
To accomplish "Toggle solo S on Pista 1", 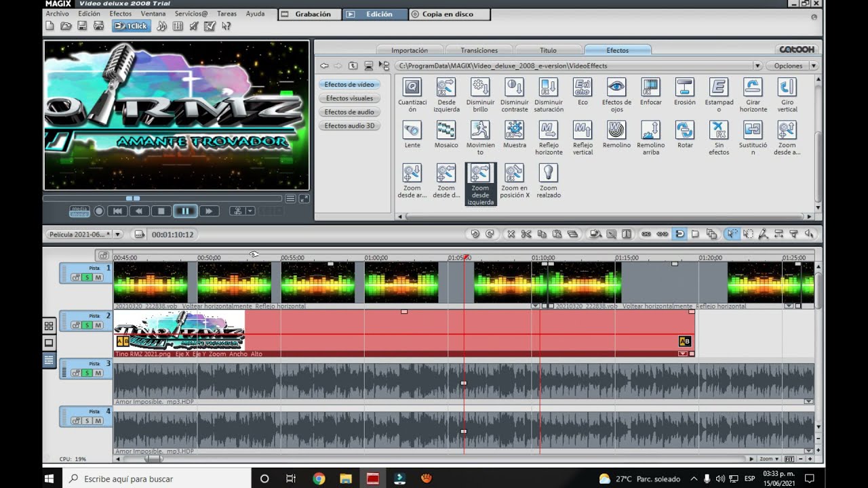I will pyautogui.click(x=87, y=277).
